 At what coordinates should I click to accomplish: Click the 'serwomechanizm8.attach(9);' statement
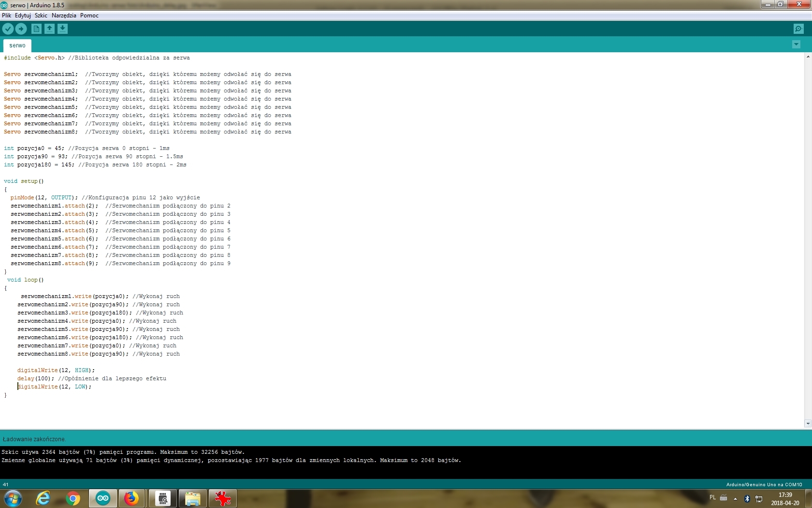pos(54,264)
